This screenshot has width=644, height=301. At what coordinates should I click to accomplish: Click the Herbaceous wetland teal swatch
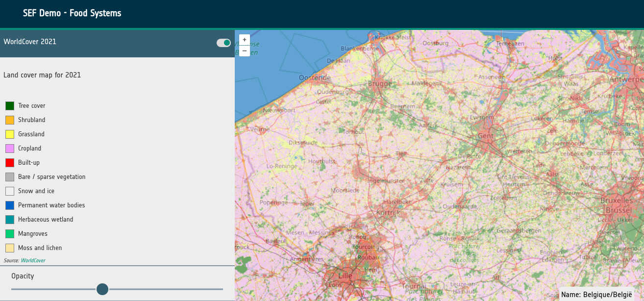[x=10, y=220]
